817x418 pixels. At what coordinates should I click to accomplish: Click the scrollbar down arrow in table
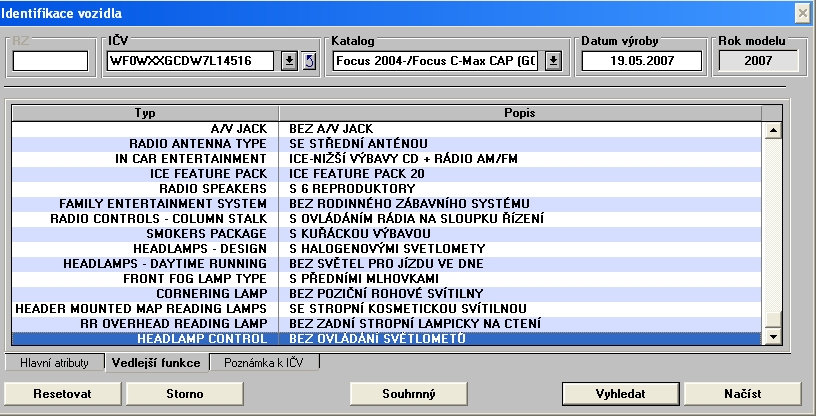(771, 338)
